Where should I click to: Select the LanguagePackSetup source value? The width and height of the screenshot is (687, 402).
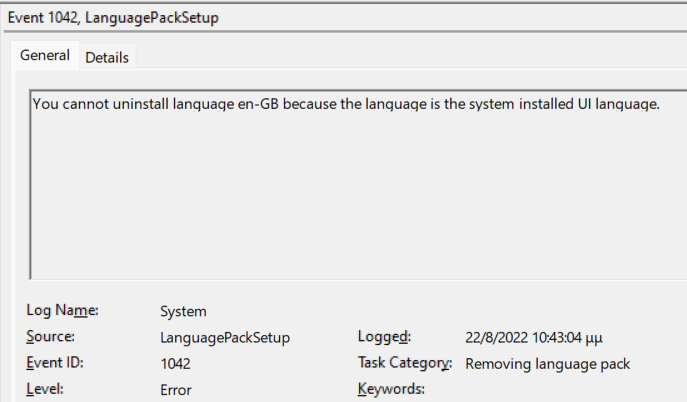pos(225,338)
